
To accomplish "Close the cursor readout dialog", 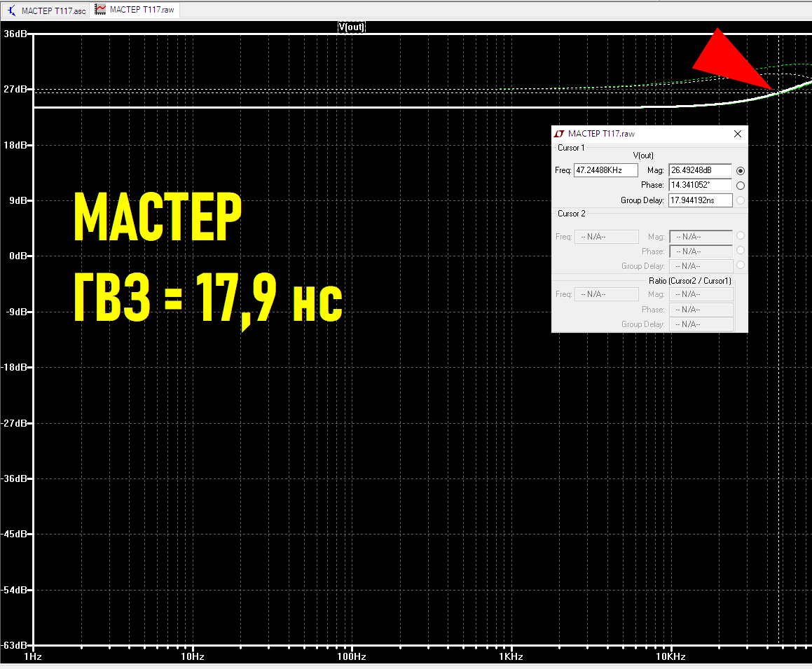I will point(738,134).
